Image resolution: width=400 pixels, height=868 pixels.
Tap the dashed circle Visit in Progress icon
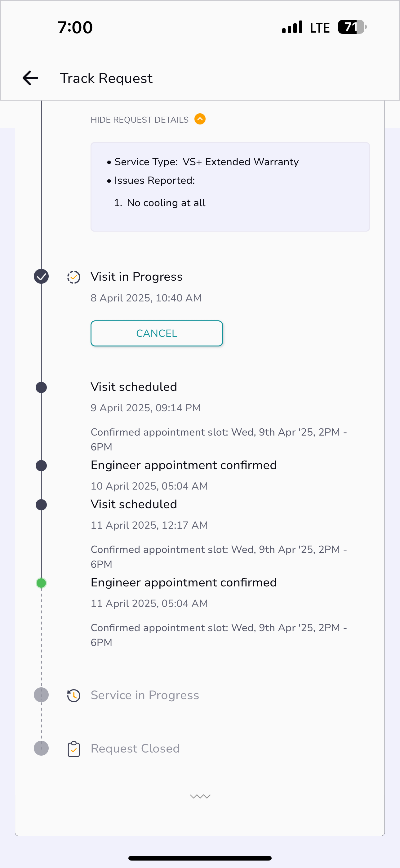(74, 277)
